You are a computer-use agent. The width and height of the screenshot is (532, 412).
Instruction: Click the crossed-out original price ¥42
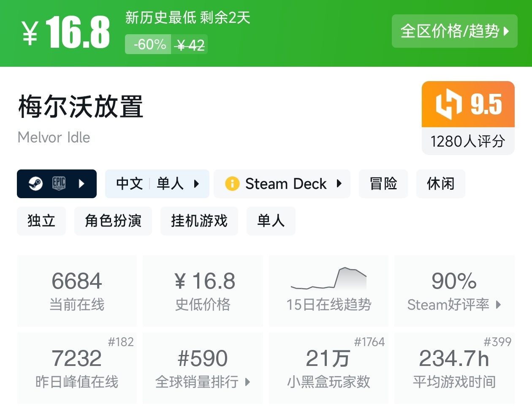point(190,44)
